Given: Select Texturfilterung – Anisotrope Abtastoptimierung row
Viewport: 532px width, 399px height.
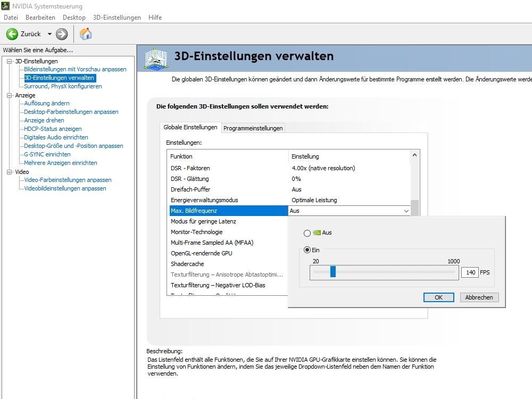Looking at the screenshot, I should coord(228,275).
